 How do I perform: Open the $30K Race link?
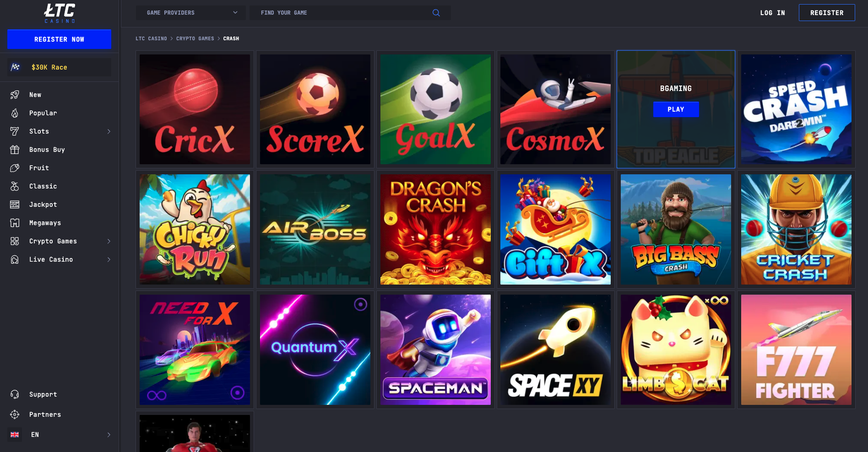[x=59, y=67]
